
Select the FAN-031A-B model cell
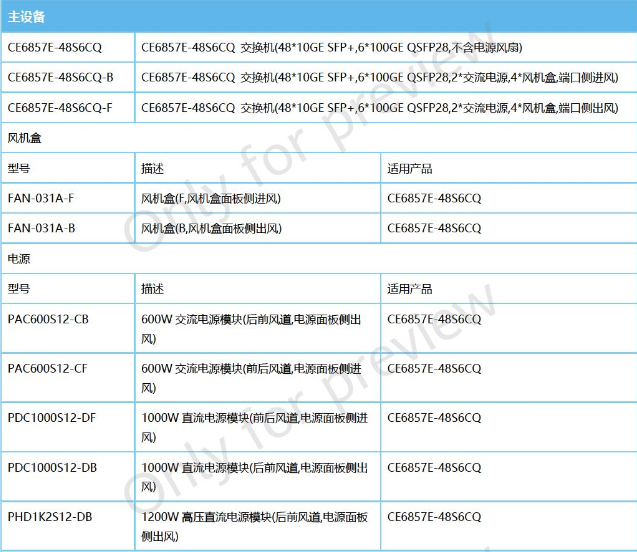coord(41,228)
